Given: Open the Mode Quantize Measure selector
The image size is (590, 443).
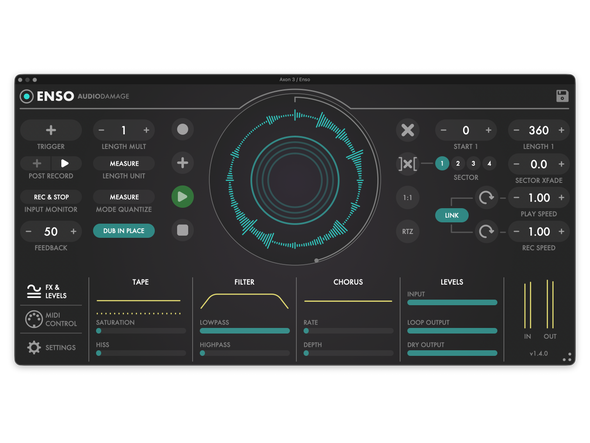Looking at the screenshot, I should tap(124, 197).
